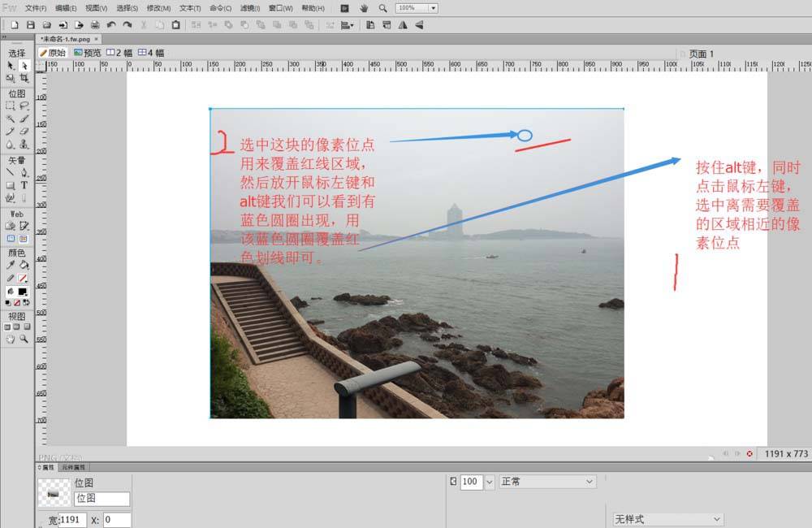This screenshot has height=528, width=812.
Task: Choose the Marquee selection tool
Action: (11, 106)
